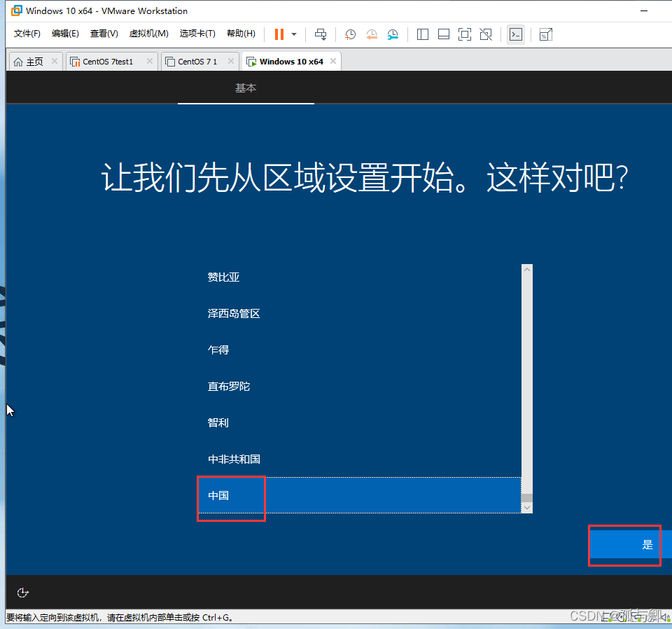The height and width of the screenshot is (629, 672).
Task: Open the console view icon
Action: (516, 34)
